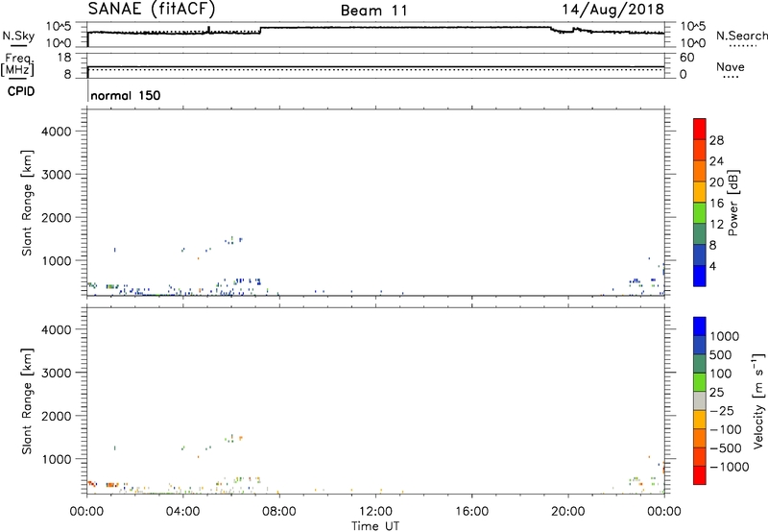Click the 28 label on power colorbar
The image size is (768, 532).
tap(716, 140)
